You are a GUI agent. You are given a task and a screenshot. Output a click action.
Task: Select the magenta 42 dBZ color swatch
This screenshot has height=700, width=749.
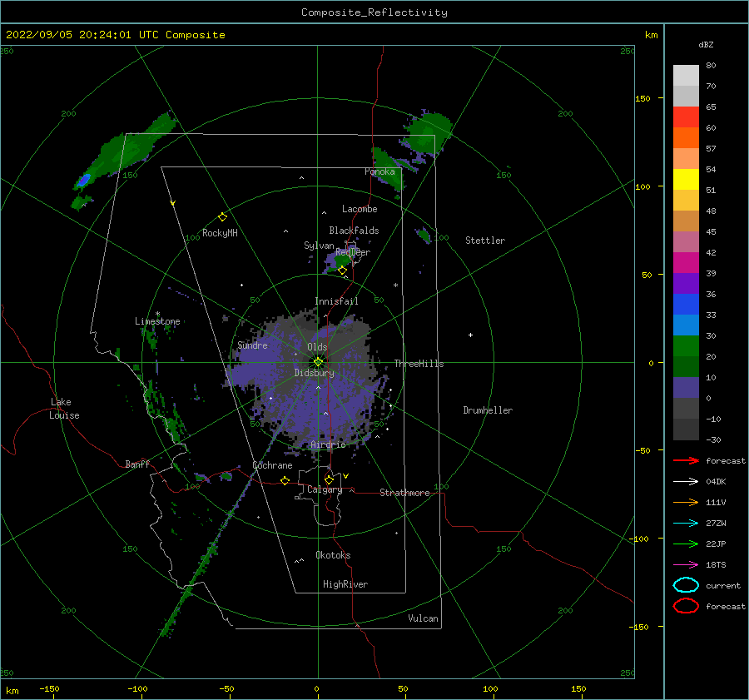686,262
